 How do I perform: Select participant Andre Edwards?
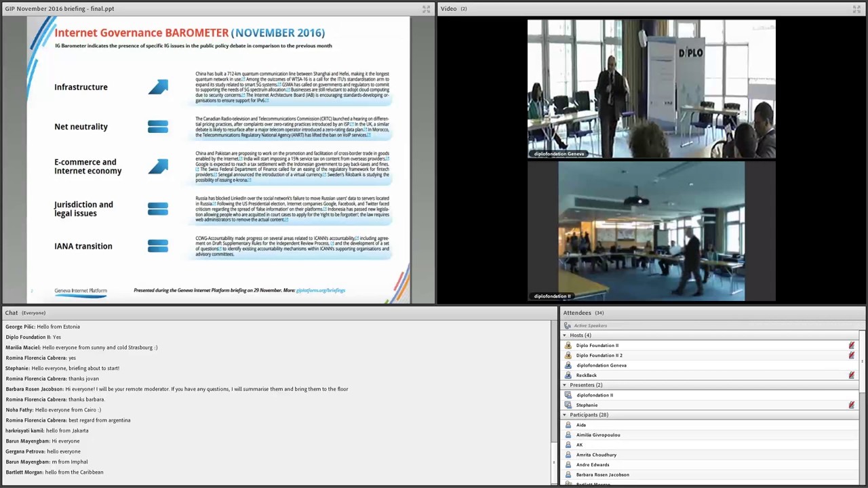593,465
